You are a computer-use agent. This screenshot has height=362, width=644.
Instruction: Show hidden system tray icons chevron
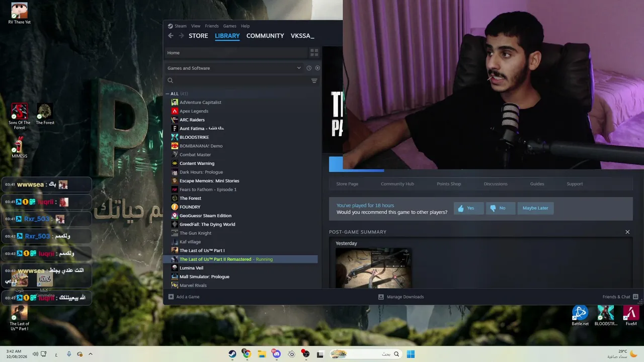pyautogui.click(x=91, y=354)
